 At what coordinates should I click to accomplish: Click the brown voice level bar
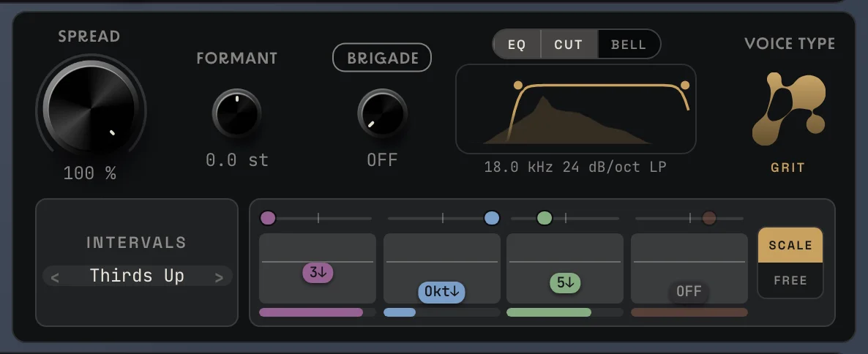[689, 312]
